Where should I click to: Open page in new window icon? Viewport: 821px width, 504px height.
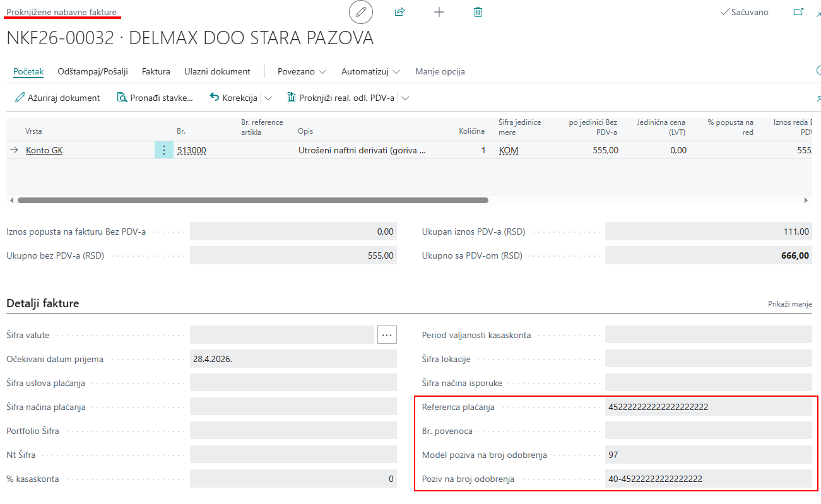[x=798, y=12]
